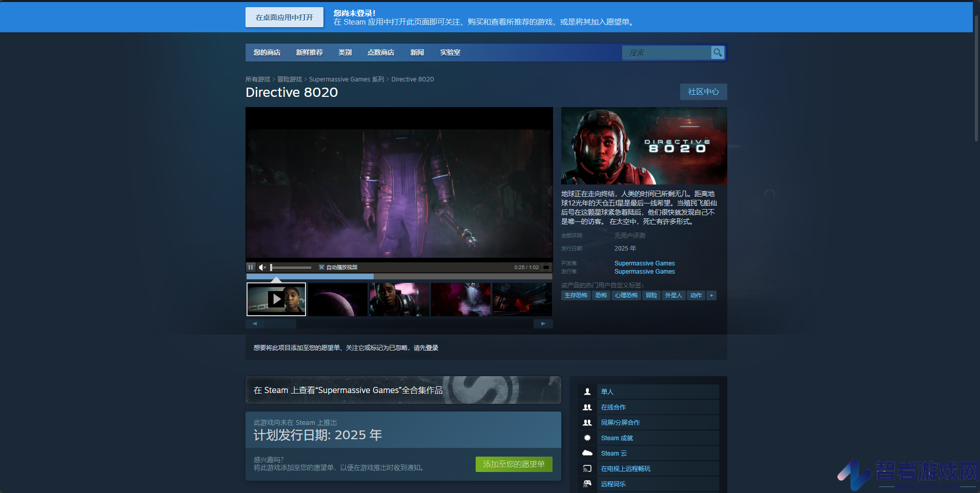
Task: Pause the trailer video
Action: [x=251, y=267]
